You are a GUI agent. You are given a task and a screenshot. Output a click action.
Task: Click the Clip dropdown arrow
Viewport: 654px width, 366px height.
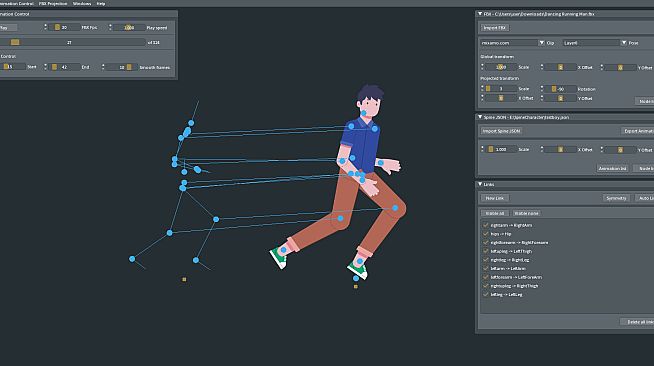coord(541,43)
